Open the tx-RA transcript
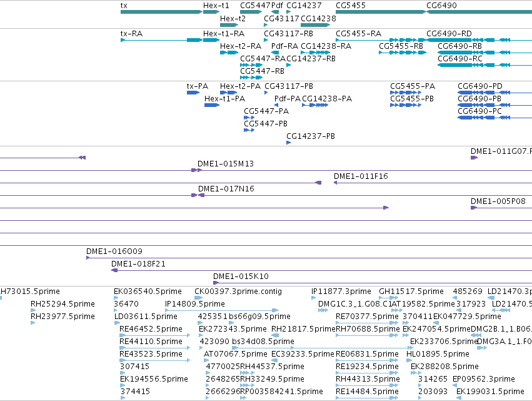 161,40
